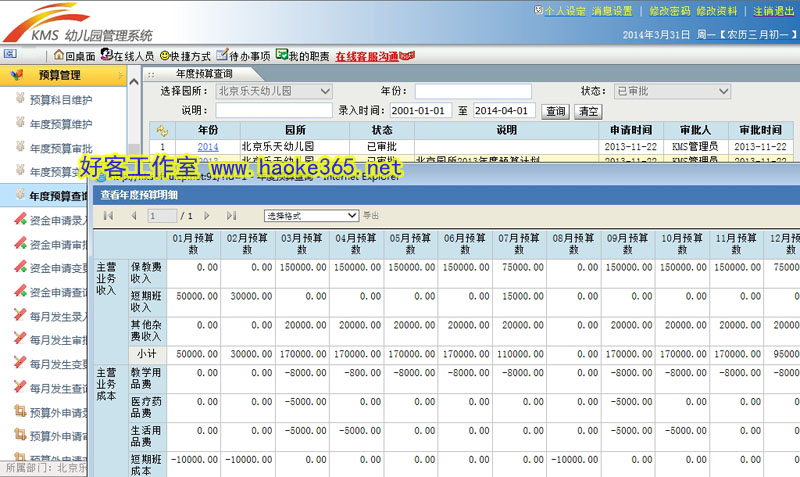Open 资金申请审批 sidebar item

click(58, 244)
